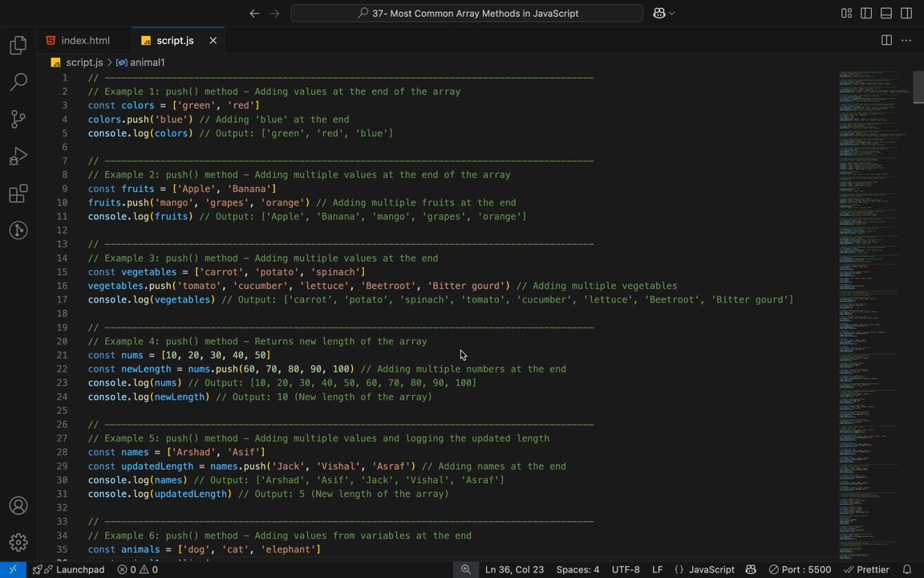The height and width of the screenshot is (578, 924).
Task: Open the Git graph icon in activity bar
Action: point(18,230)
